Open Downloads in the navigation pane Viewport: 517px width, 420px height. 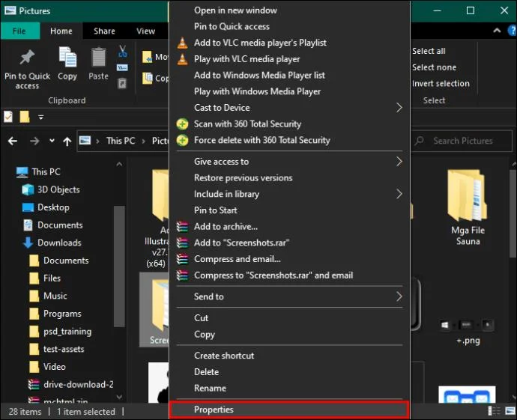pyautogui.click(x=59, y=243)
